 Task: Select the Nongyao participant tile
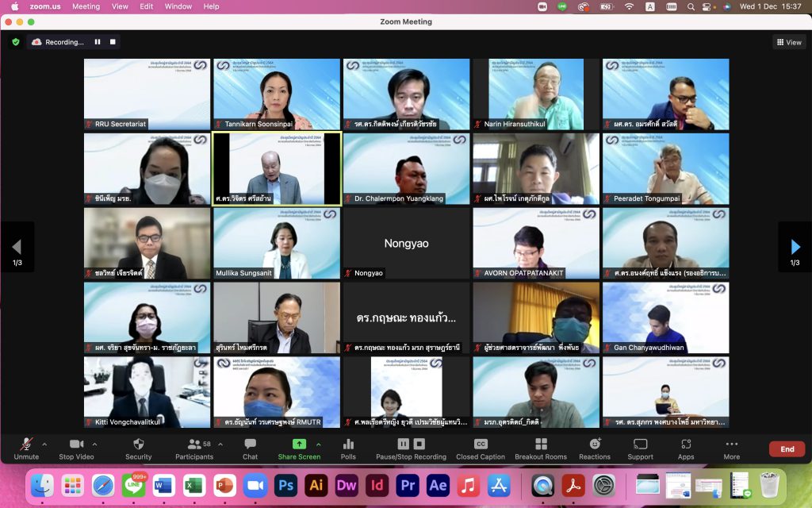pyautogui.click(x=407, y=243)
